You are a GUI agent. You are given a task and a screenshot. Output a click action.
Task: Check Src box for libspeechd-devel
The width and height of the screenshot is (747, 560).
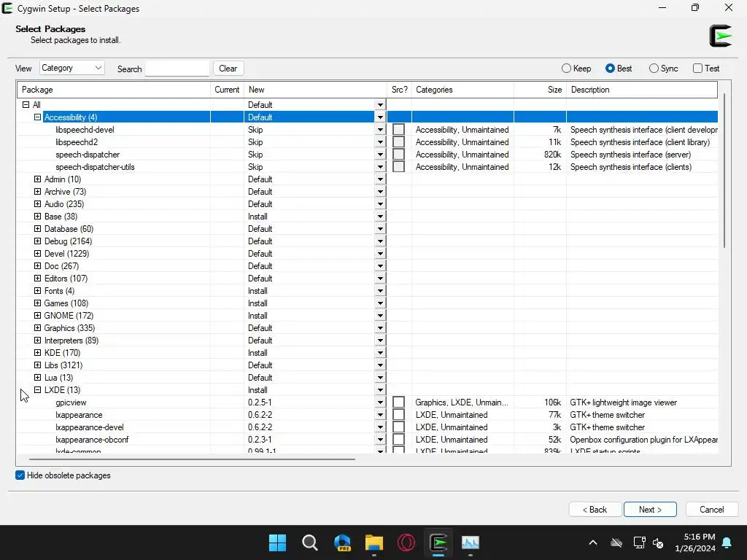pos(399,130)
